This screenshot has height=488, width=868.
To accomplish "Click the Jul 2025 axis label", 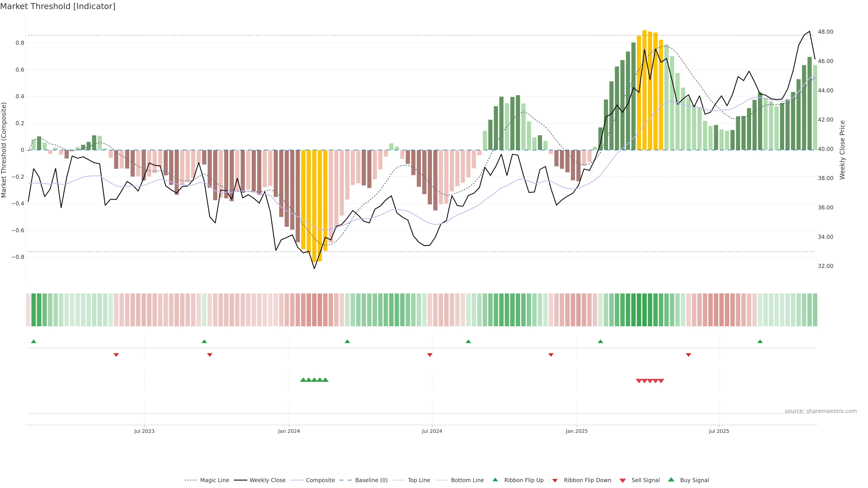I will (x=719, y=431).
